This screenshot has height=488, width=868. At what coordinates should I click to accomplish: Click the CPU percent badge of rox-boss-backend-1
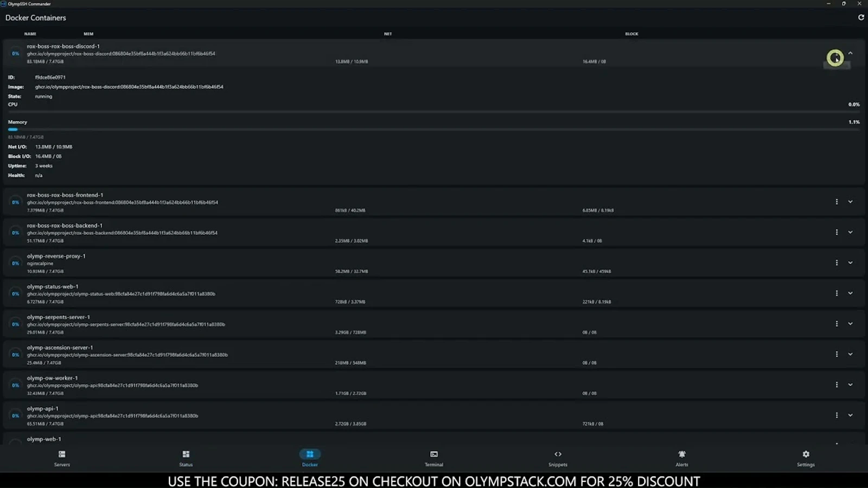[x=15, y=233]
